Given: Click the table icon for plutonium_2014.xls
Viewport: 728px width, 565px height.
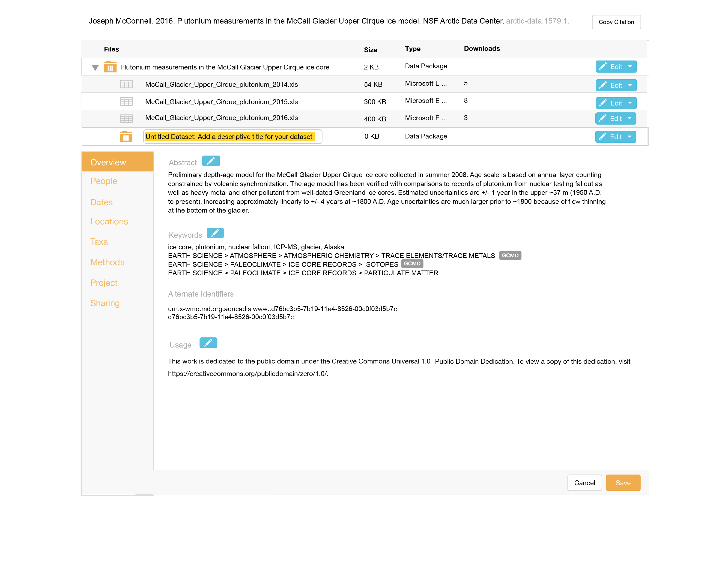Looking at the screenshot, I should click(x=126, y=84).
